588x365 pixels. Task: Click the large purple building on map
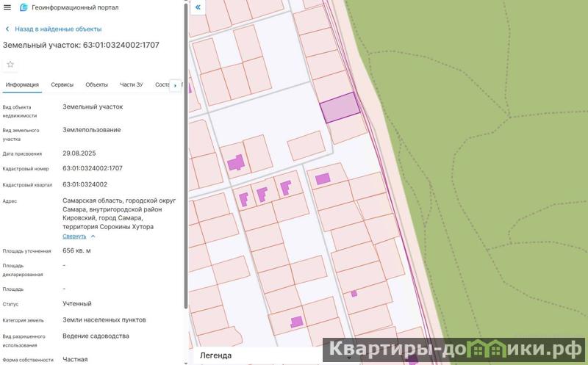pyautogui.click(x=236, y=162)
